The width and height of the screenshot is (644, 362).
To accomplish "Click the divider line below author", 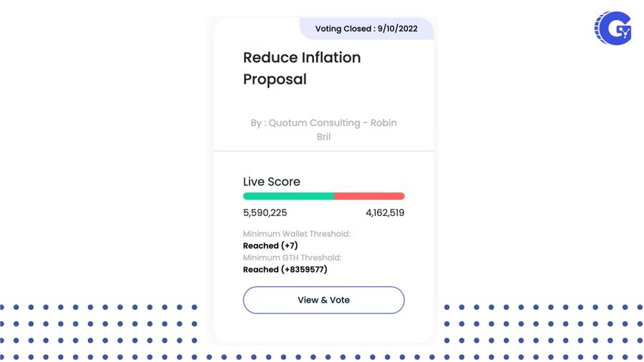I will tap(323, 152).
